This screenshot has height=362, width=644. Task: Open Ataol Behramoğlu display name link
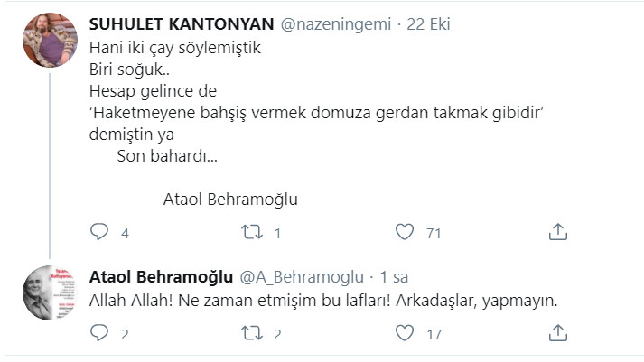click(161, 277)
